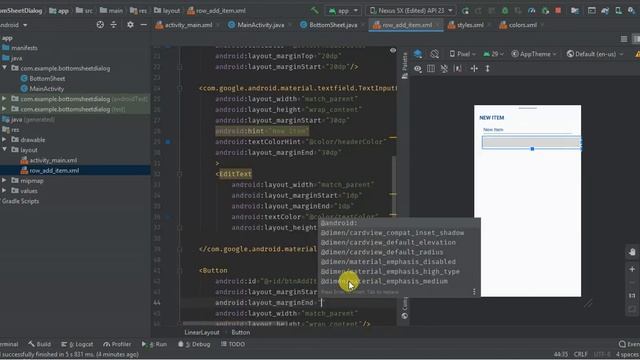Click the green Debug bug toolbar icon
640x360 pixels.
click(505, 11)
